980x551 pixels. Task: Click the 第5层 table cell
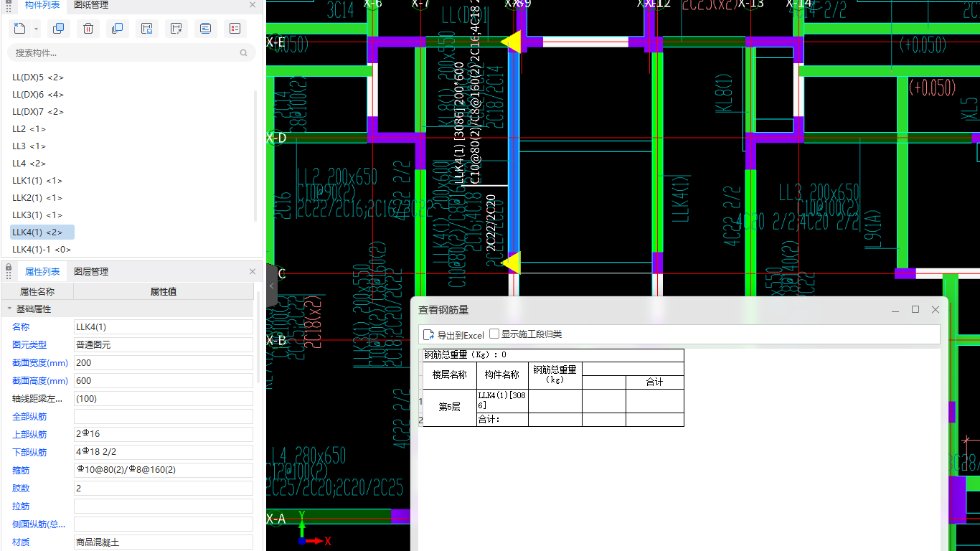(x=450, y=408)
